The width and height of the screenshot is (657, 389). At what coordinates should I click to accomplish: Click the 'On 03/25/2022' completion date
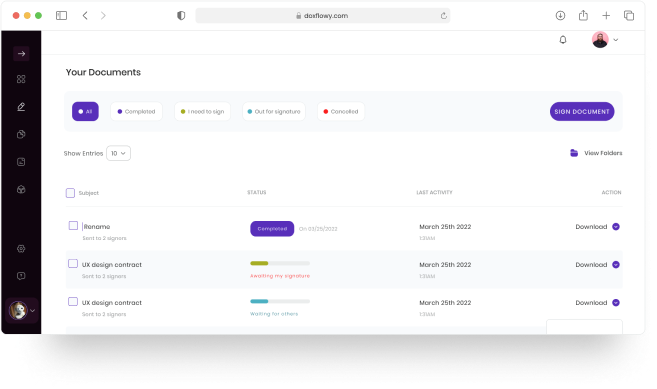[318, 229]
